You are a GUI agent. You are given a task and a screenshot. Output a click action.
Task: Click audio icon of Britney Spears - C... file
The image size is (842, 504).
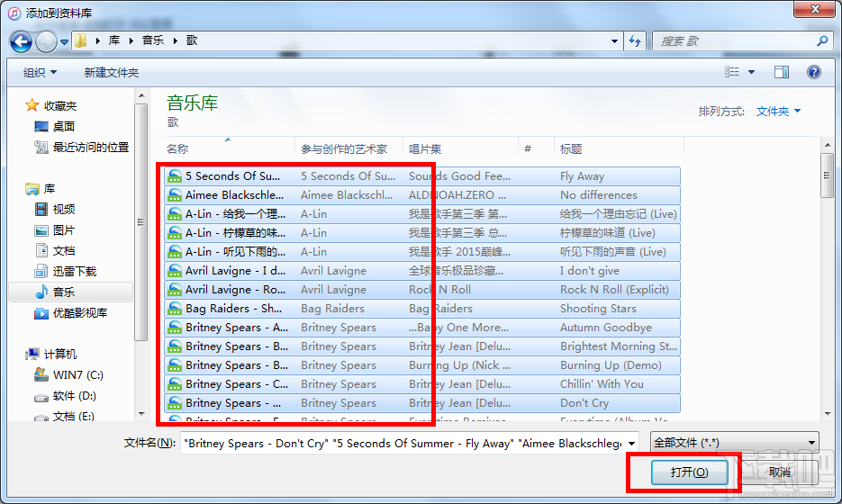pyautogui.click(x=175, y=384)
